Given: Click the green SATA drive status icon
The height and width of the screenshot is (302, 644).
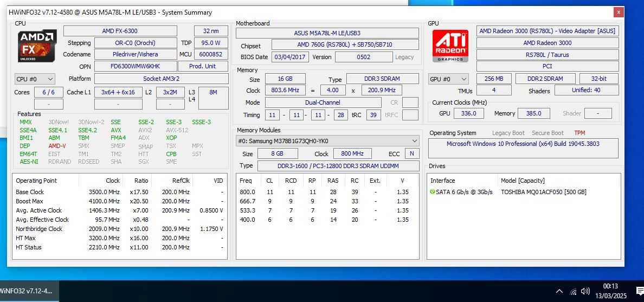Looking at the screenshot, I should pyautogui.click(x=432, y=192).
